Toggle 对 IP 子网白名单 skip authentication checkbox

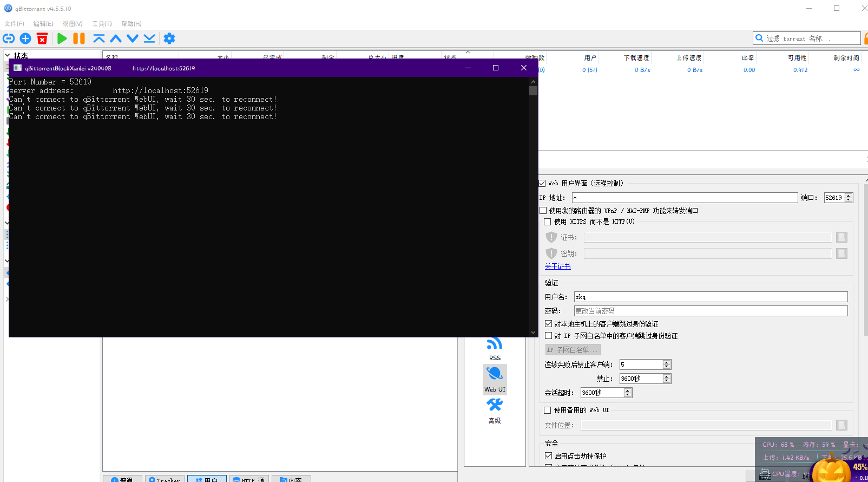549,336
